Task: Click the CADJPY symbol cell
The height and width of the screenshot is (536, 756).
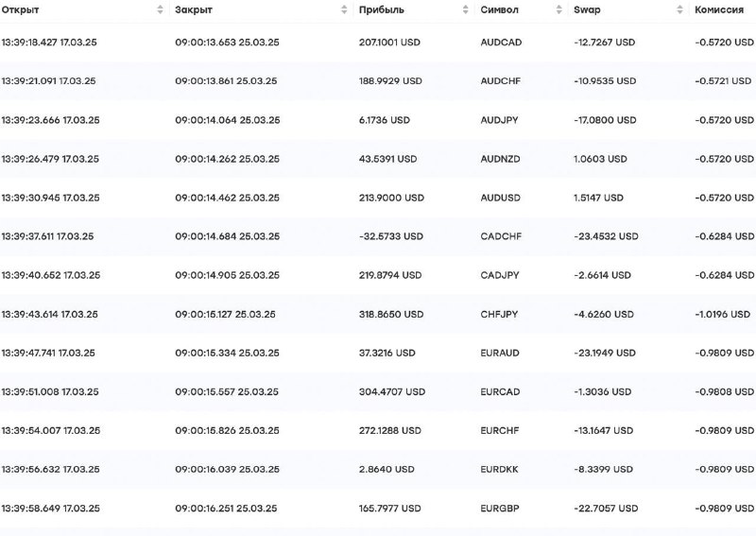Action: coord(500,275)
